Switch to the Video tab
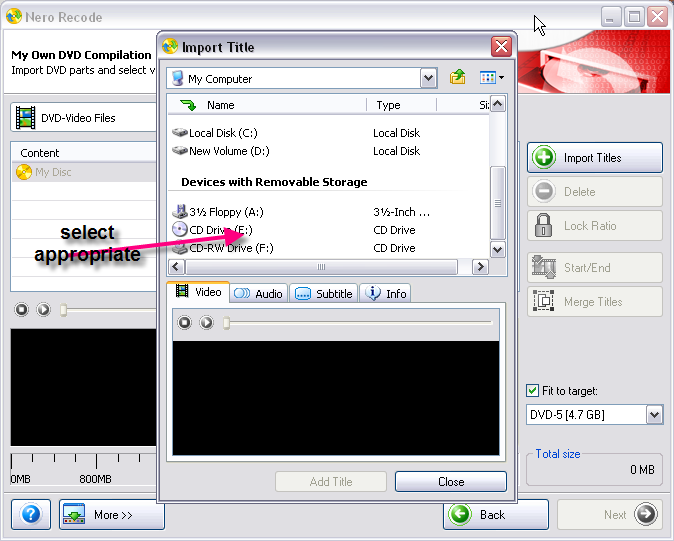This screenshot has width=674, height=541. pos(199,292)
